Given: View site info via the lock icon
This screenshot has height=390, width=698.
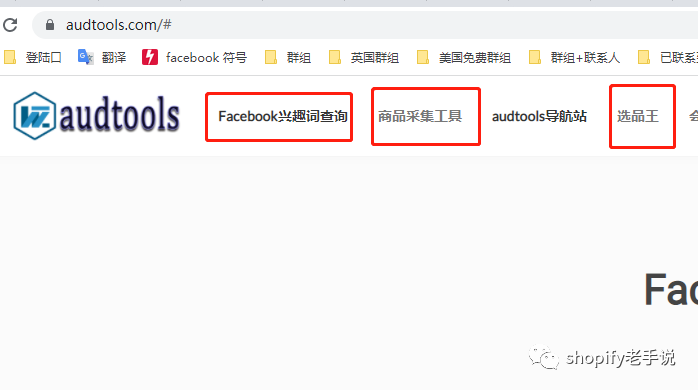Looking at the screenshot, I should 50,24.
